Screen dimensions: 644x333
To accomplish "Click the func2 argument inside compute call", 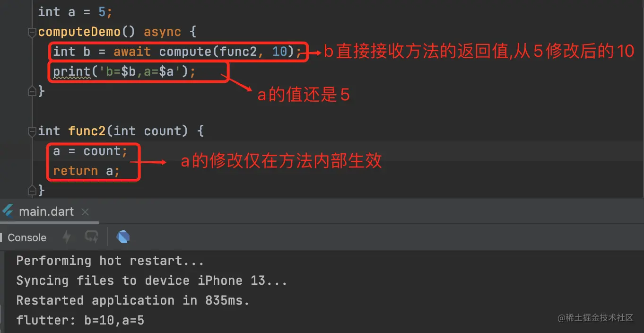I will click(238, 52).
